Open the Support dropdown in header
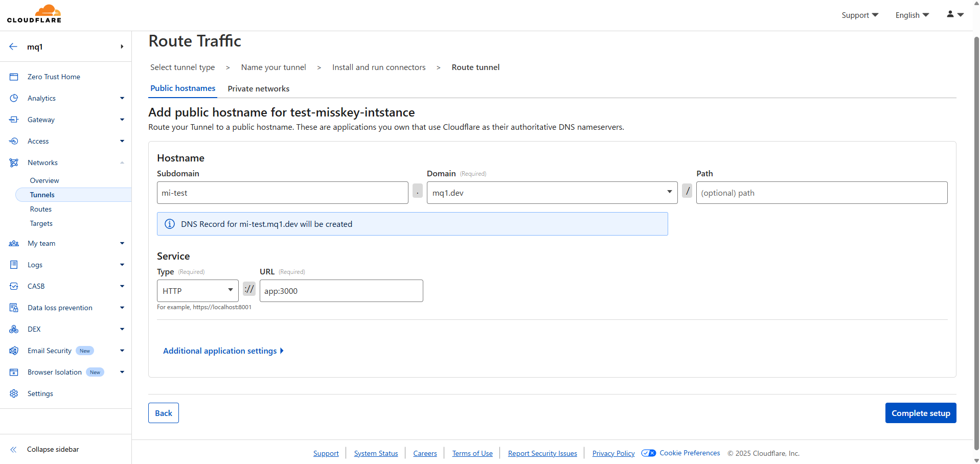The height and width of the screenshot is (464, 980). click(x=860, y=15)
